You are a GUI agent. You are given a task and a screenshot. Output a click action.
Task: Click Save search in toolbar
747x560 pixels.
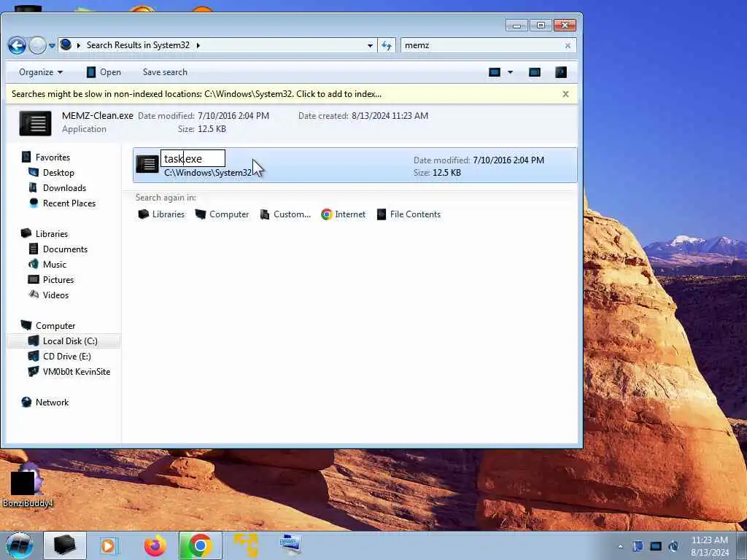point(165,72)
